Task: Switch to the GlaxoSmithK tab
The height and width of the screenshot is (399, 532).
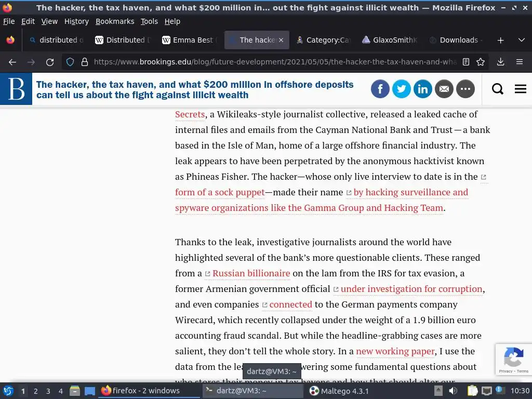Action: [x=390, y=40]
